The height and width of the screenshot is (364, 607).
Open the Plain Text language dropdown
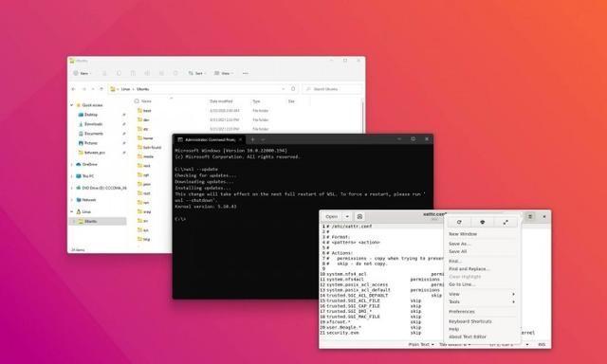(421, 344)
